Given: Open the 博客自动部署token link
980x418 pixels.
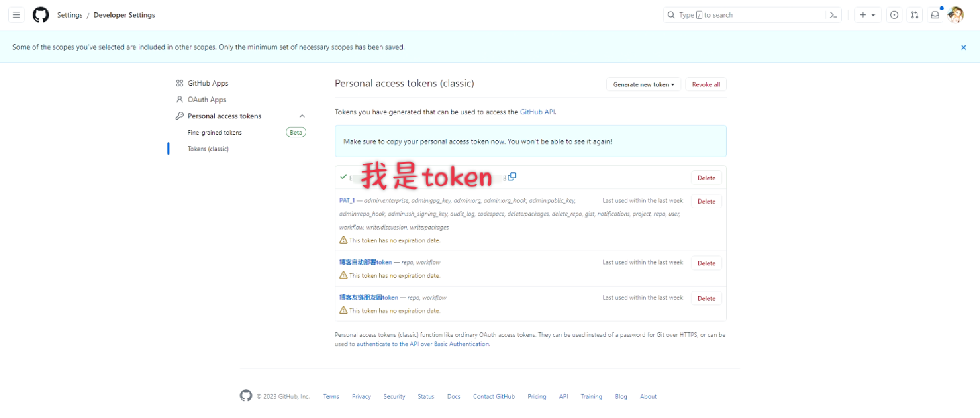Looking at the screenshot, I should pyautogui.click(x=365, y=262).
